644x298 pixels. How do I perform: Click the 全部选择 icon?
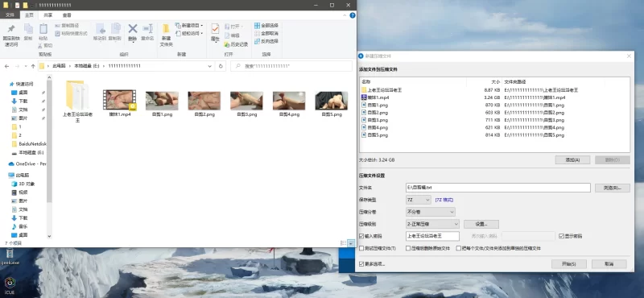point(257,26)
